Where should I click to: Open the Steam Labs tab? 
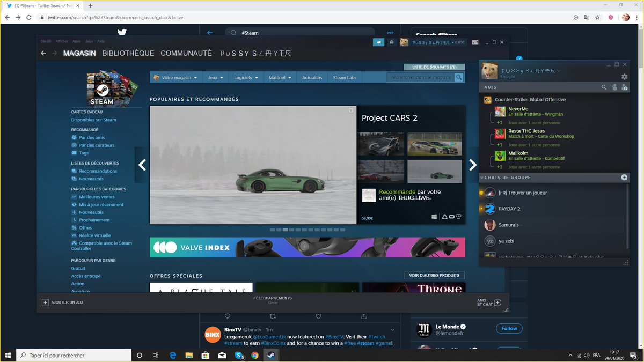(x=345, y=77)
